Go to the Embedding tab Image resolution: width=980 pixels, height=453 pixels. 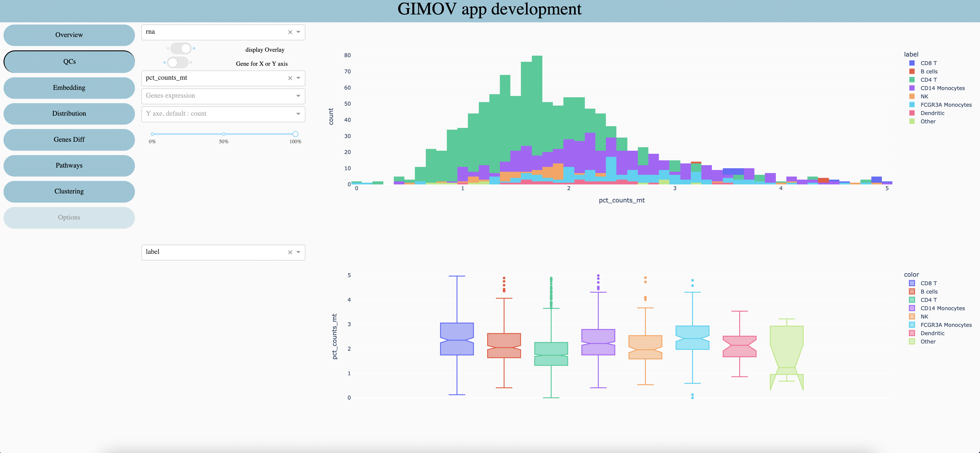point(69,88)
